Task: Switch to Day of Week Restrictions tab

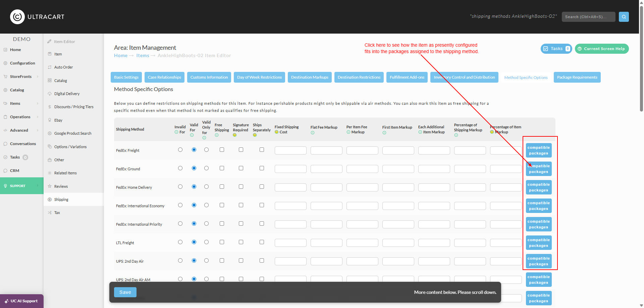Action: click(259, 77)
